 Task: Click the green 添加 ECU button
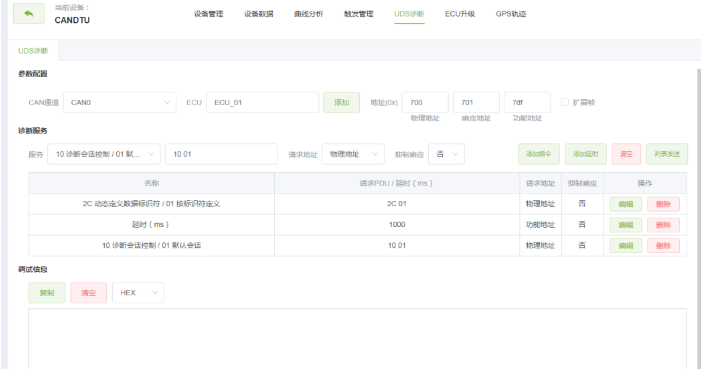[342, 102]
